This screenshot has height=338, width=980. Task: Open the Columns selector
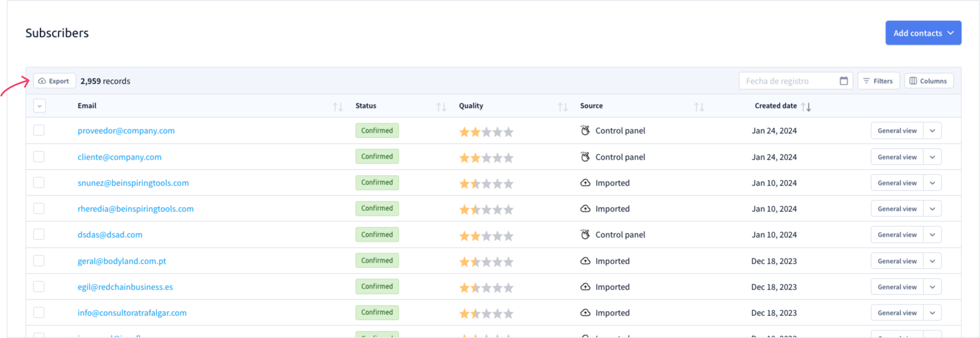928,81
